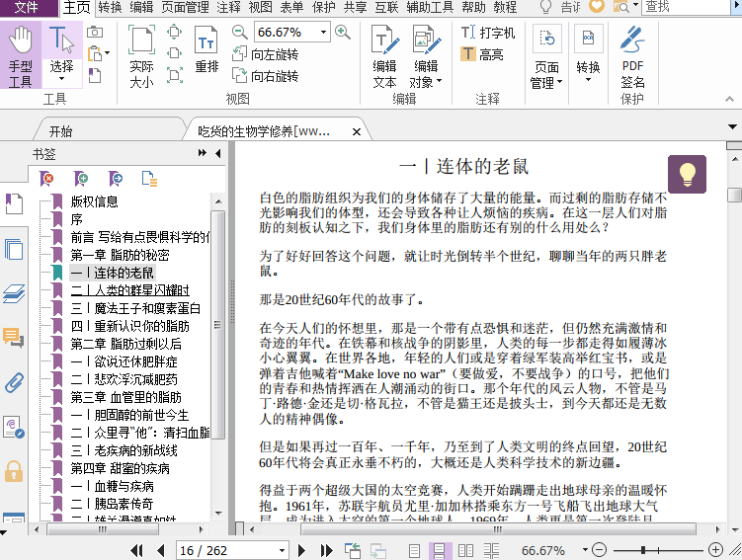This screenshot has width=742, height=560.
Task: Set view to Actual Size
Action: pyautogui.click(x=141, y=56)
